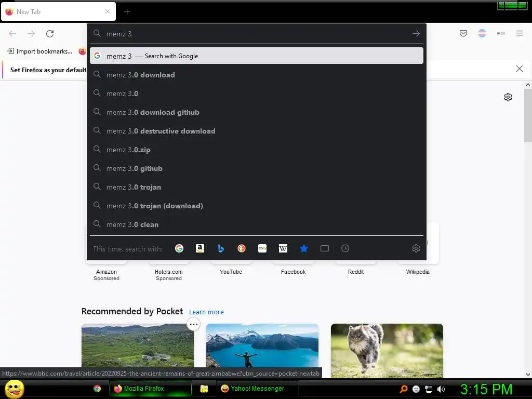Viewport: 532px width, 399px height.
Task: Click the round face tray icon
Action: coord(416,389)
